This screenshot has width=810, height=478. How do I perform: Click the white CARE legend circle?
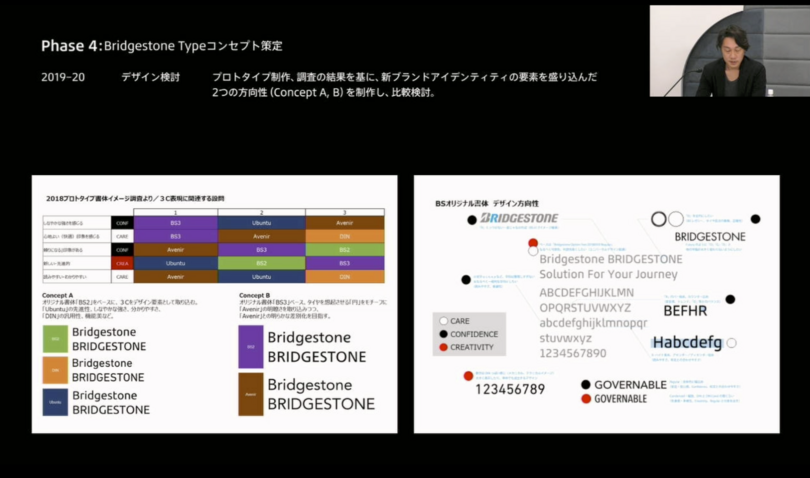[443, 321]
